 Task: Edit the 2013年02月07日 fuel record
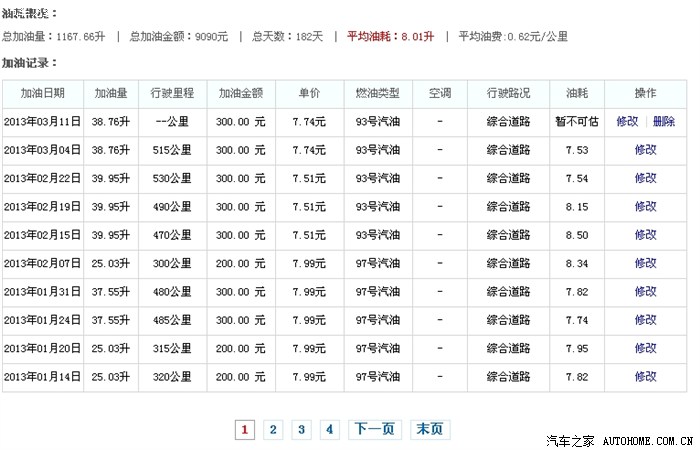[645, 263]
